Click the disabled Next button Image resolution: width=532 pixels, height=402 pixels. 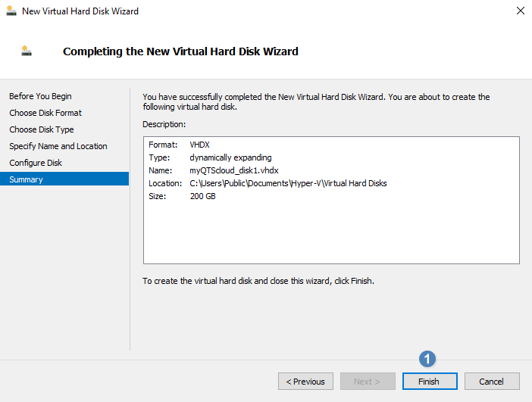pos(368,382)
